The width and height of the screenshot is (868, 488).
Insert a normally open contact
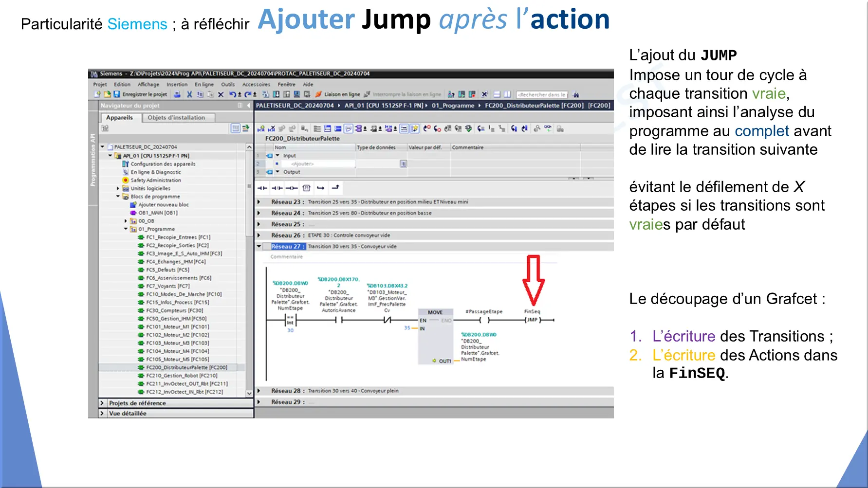[262, 188]
